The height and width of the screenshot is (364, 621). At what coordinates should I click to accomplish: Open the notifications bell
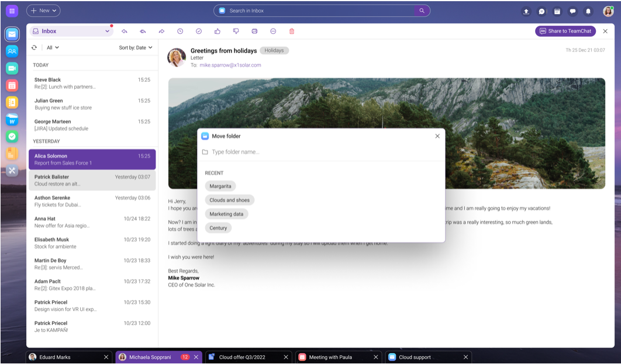point(588,11)
